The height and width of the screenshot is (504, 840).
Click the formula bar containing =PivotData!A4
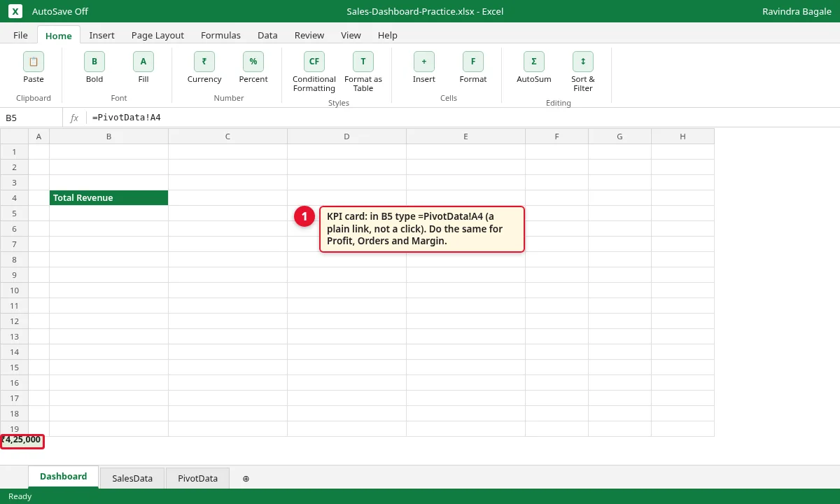point(462,118)
